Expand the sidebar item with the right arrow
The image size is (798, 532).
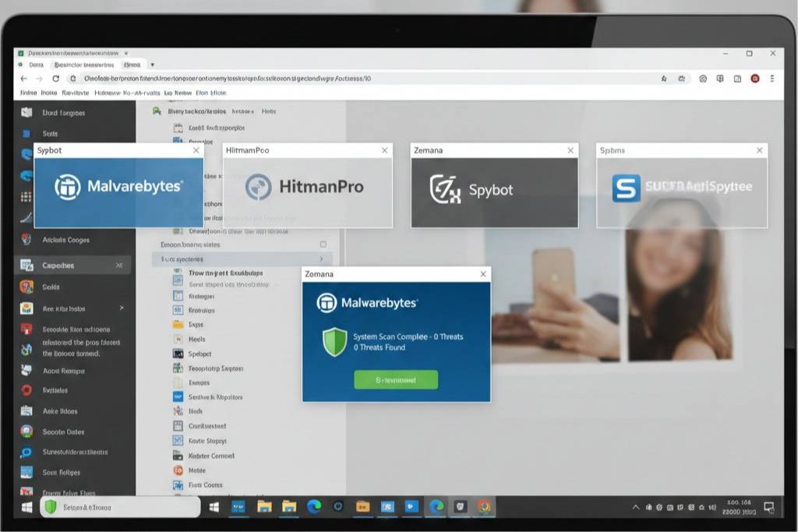click(x=122, y=308)
